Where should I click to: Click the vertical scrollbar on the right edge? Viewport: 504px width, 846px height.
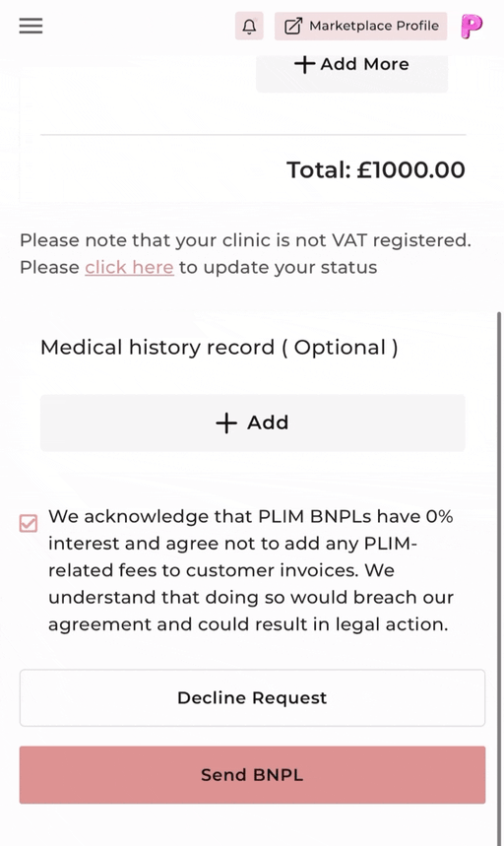(499, 578)
